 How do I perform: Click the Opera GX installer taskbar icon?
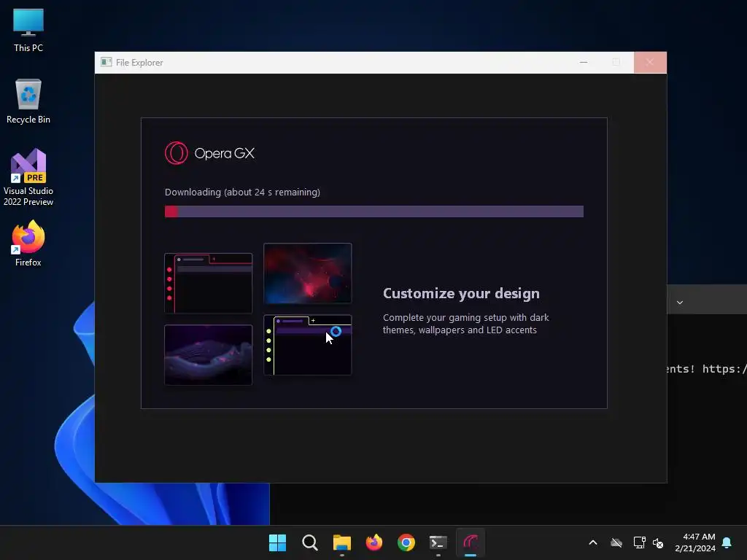point(471,542)
